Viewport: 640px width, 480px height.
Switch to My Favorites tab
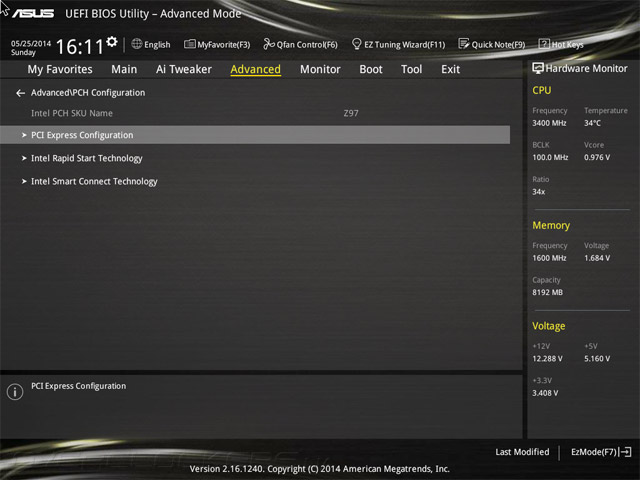coord(60,69)
